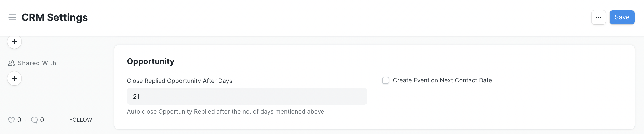Click the Shared With people icon
The image size is (644, 134).
pos(11,63)
